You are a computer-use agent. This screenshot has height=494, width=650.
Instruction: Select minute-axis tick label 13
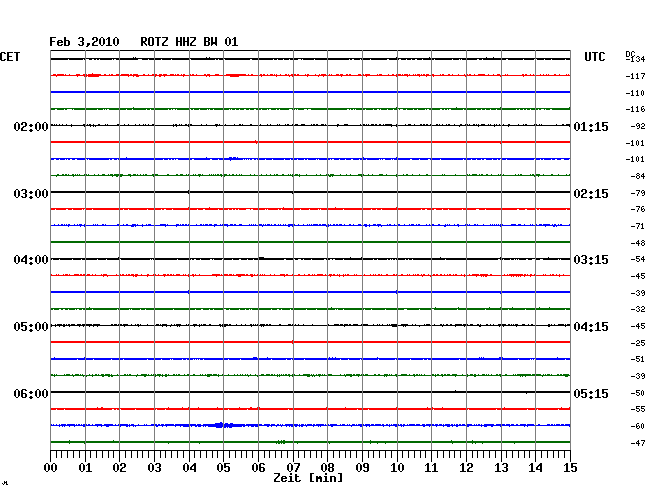click(x=501, y=467)
